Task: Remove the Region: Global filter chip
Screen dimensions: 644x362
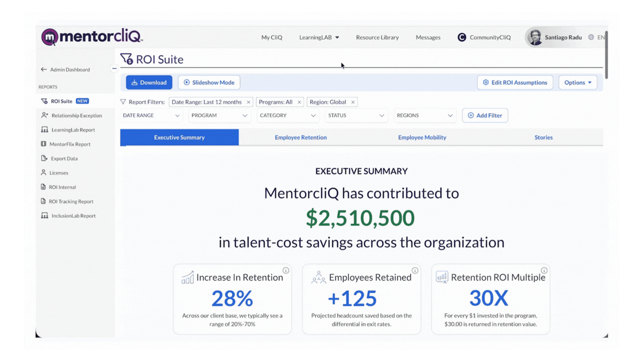Action: pos(353,102)
